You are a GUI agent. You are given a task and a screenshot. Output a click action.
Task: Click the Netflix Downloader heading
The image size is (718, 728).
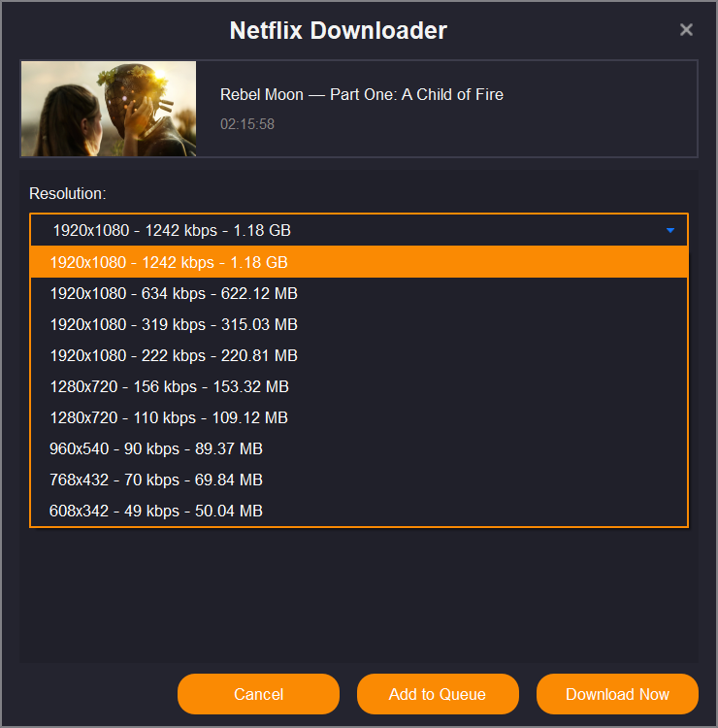339,31
